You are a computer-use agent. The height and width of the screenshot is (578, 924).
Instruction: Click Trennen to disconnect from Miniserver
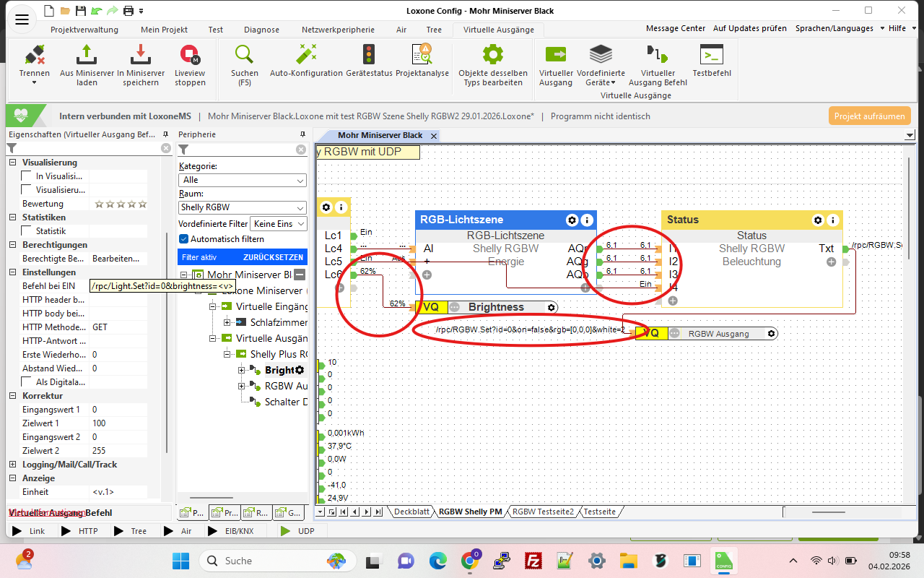tap(35, 64)
